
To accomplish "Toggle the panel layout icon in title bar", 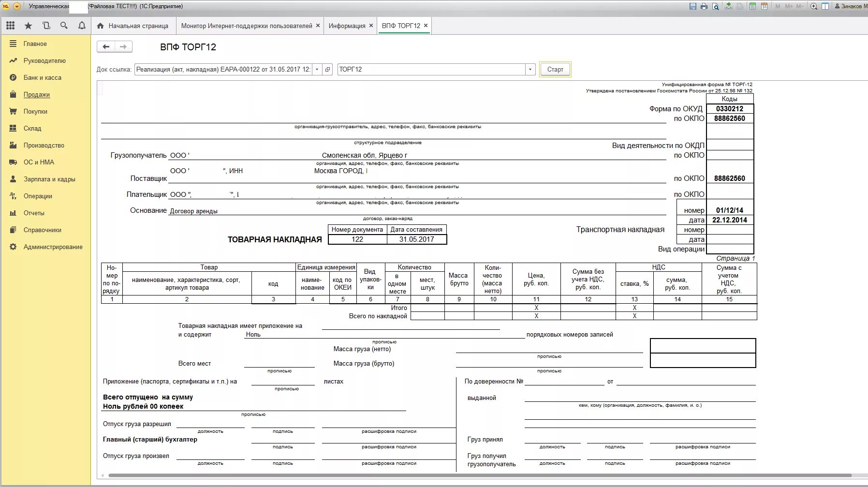I will pos(825,6).
